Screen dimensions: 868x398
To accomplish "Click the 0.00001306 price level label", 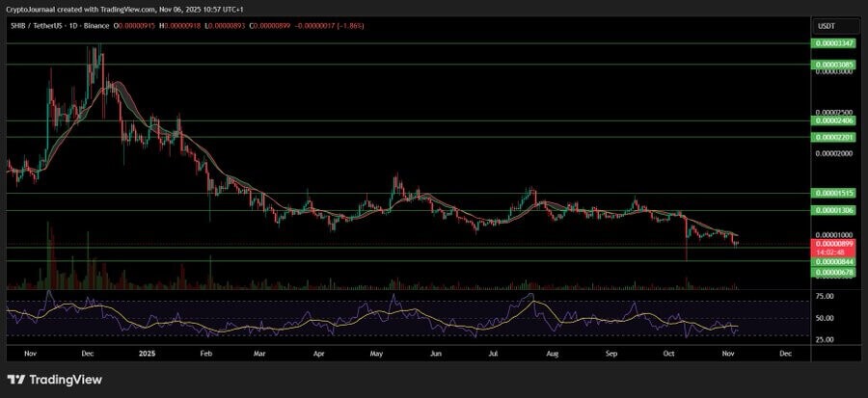I will (831, 210).
